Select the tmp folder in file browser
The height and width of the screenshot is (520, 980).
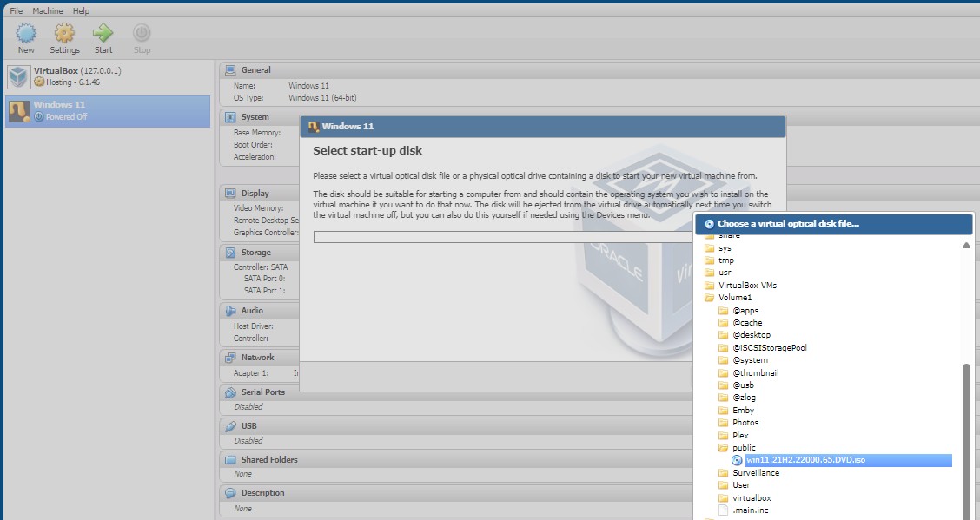point(725,260)
